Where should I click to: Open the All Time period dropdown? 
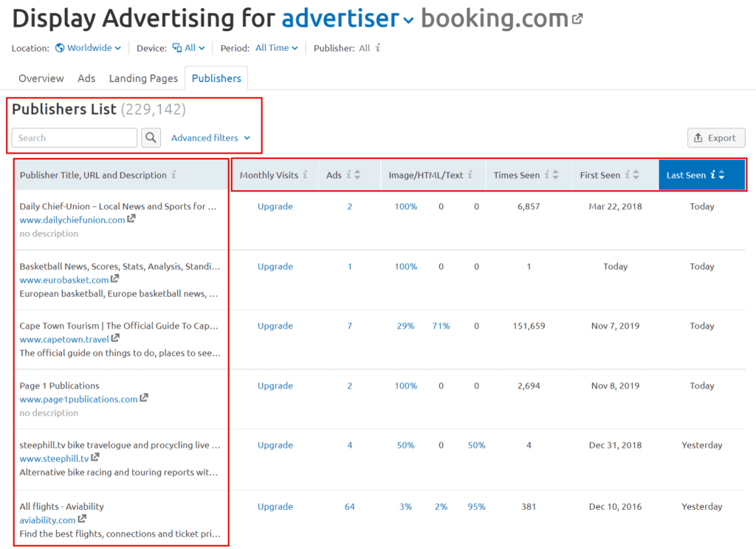[x=277, y=48]
